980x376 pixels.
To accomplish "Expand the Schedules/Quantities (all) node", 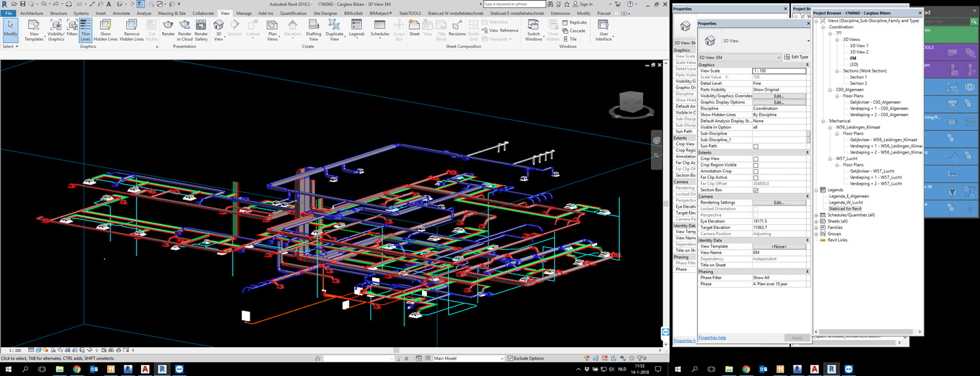I will point(816,215).
